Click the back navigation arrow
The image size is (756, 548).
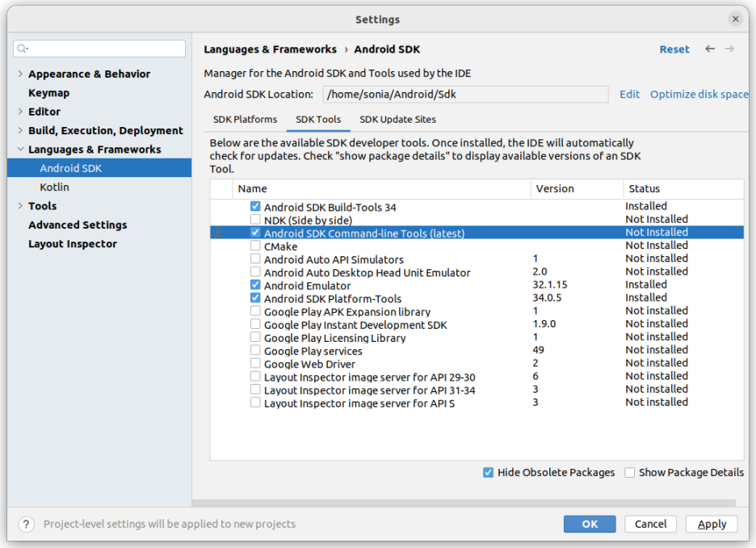710,48
